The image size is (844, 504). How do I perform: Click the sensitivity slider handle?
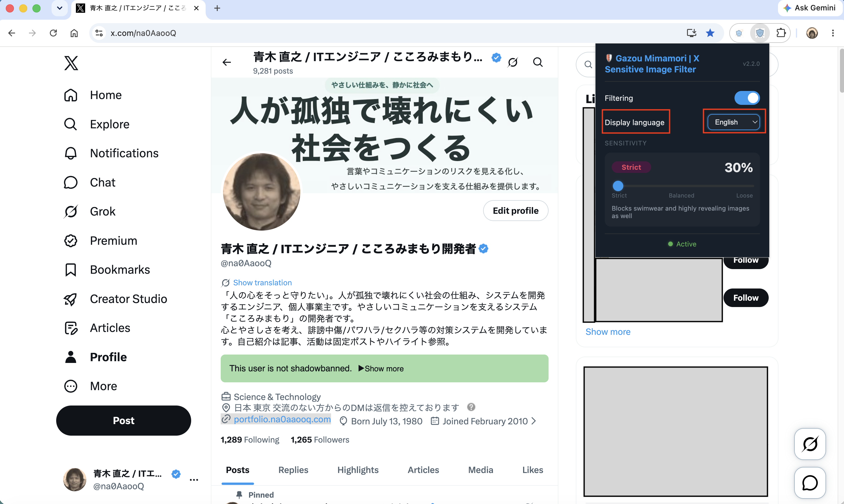(618, 186)
